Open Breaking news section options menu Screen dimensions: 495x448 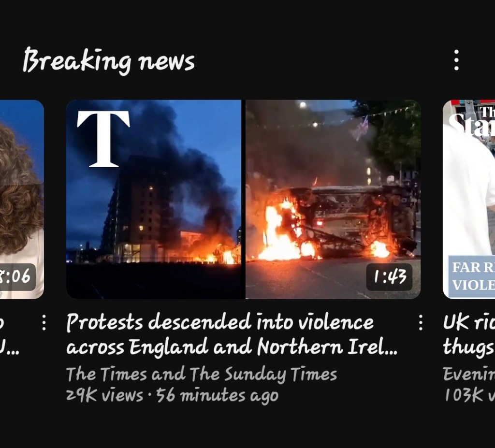[x=456, y=60]
